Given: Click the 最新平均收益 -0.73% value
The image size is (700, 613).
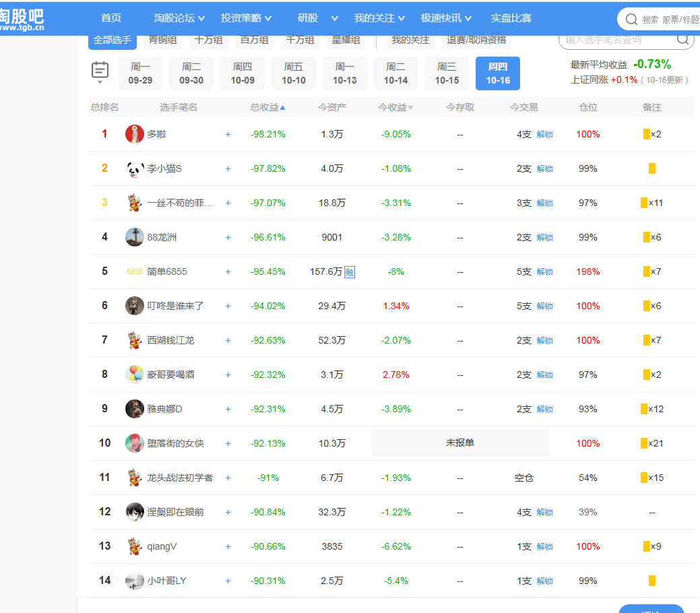Looking at the screenshot, I should coord(652,64).
